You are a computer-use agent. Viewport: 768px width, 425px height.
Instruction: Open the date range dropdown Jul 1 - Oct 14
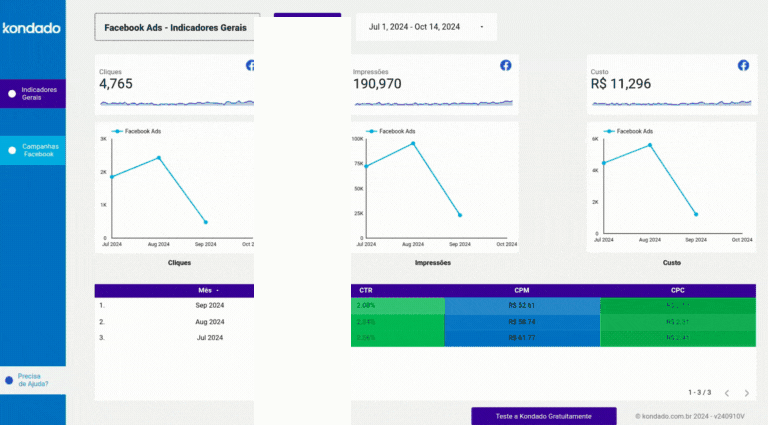426,27
